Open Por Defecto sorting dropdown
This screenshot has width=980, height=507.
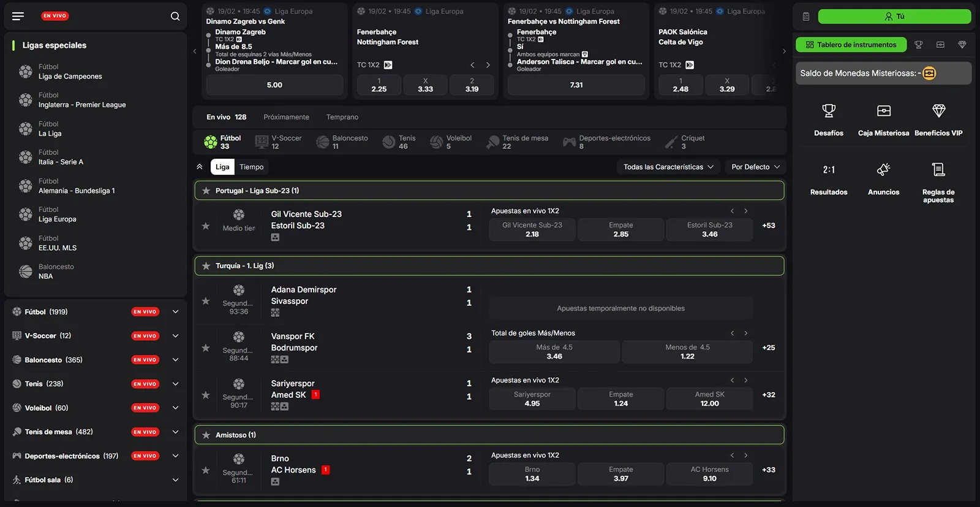(x=756, y=167)
